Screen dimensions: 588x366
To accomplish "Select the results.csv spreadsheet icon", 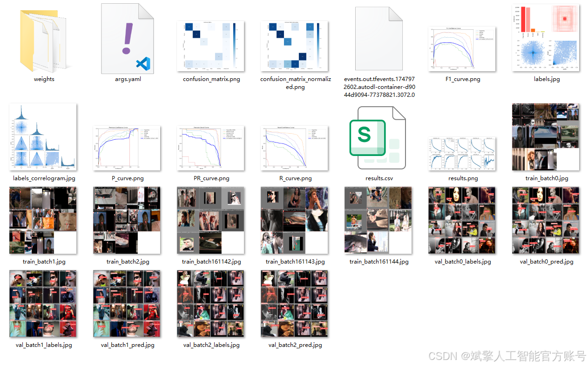I will tap(378, 137).
